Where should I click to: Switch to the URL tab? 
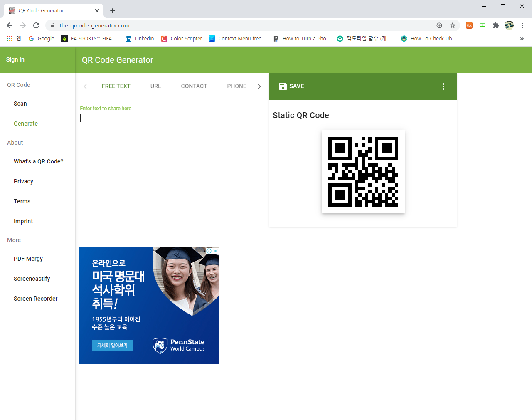tap(155, 86)
